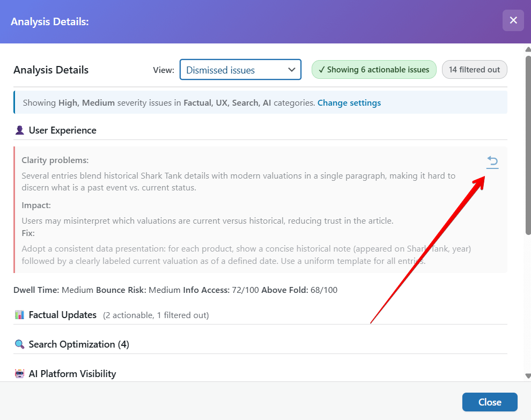531x420 pixels.
Task: Expand the Factual Updates section
Action: (63, 315)
